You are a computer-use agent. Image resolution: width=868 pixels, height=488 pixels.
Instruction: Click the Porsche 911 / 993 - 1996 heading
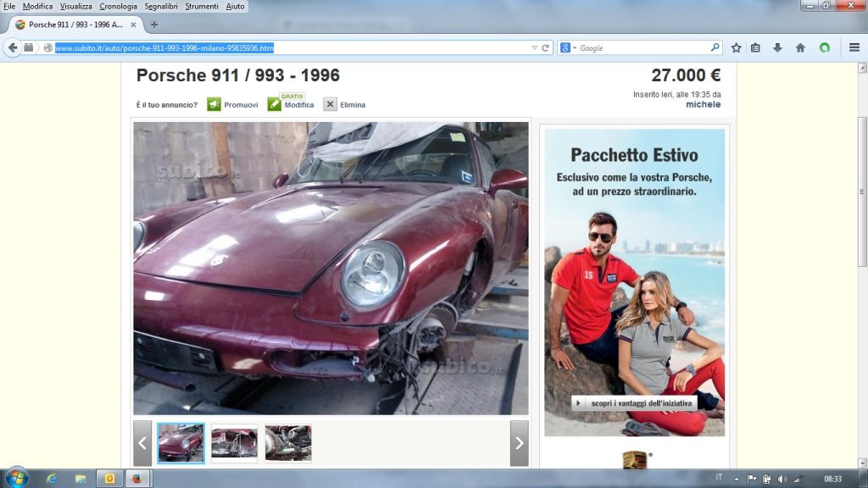pyautogui.click(x=238, y=75)
